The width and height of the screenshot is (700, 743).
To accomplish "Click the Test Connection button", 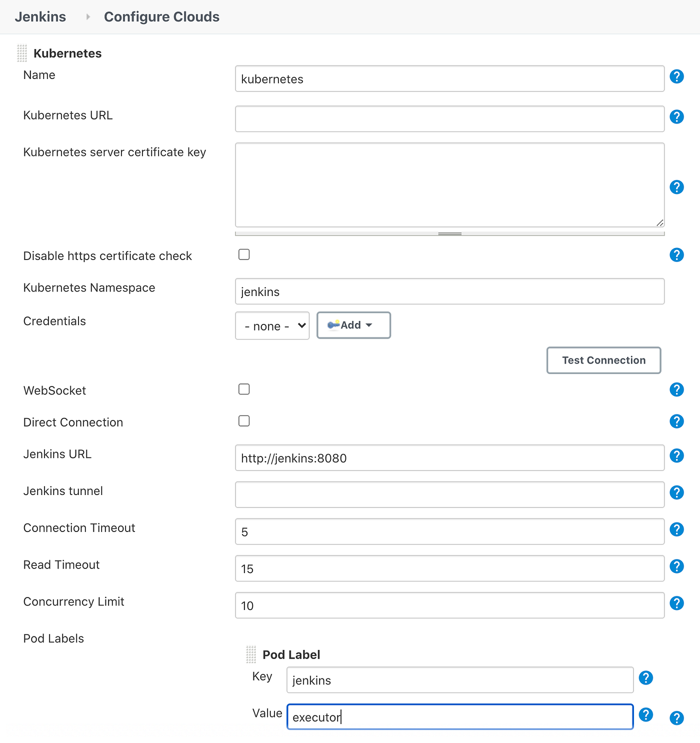I will coord(603,360).
